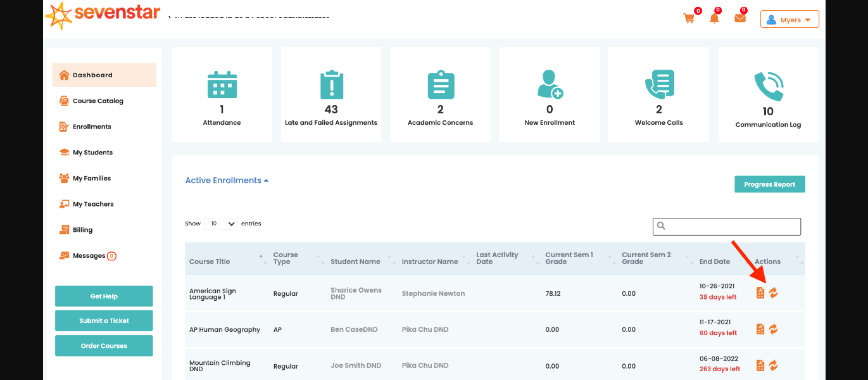Sort by End Date column
This screenshot has width=868, height=380.
(723, 258)
